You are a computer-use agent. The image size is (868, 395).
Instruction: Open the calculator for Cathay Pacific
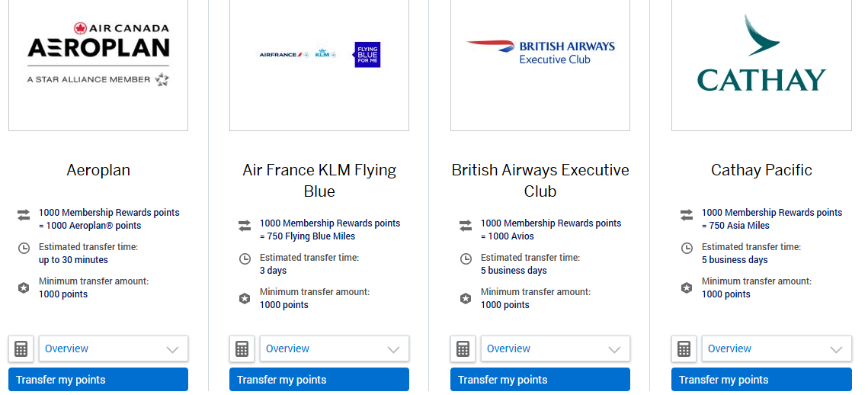coord(684,349)
